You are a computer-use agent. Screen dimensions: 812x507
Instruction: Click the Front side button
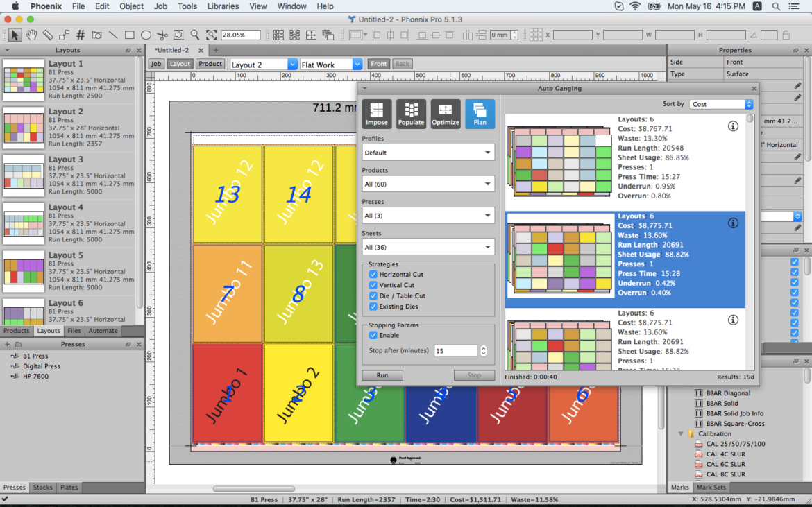[378, 64]
